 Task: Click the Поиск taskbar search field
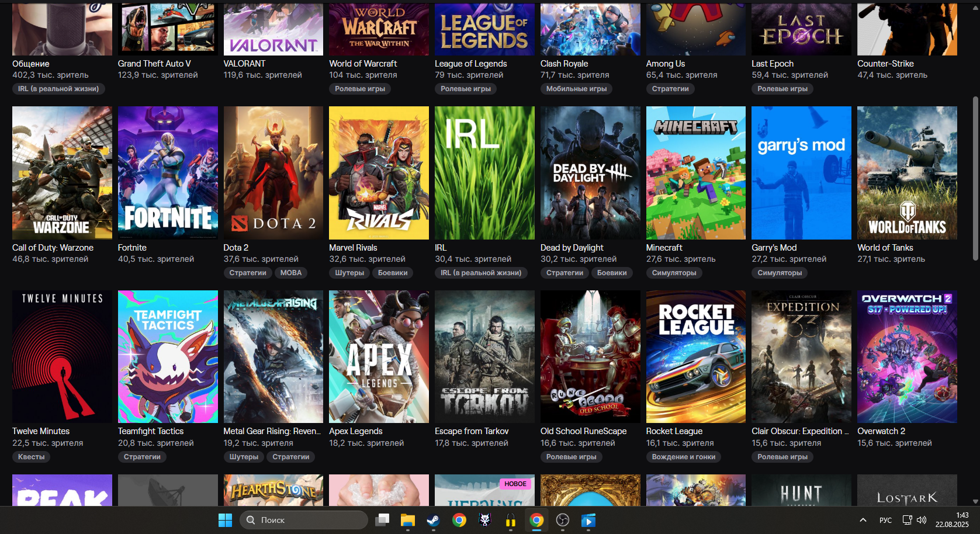304,520
